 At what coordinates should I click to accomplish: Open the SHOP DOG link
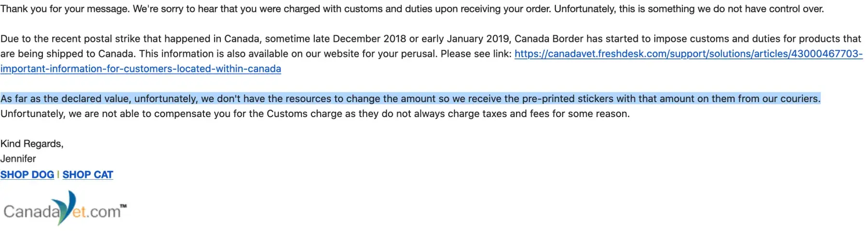tap(27, 175)
